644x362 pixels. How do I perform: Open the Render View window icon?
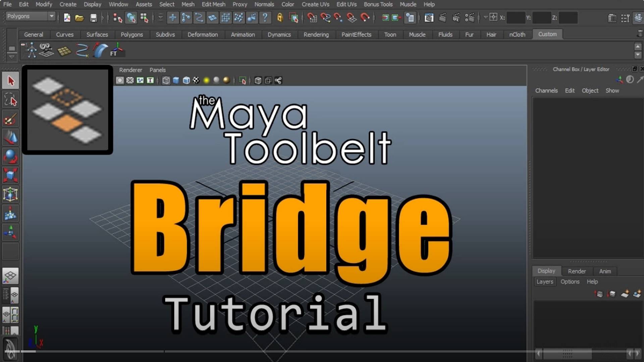point(429,17)
